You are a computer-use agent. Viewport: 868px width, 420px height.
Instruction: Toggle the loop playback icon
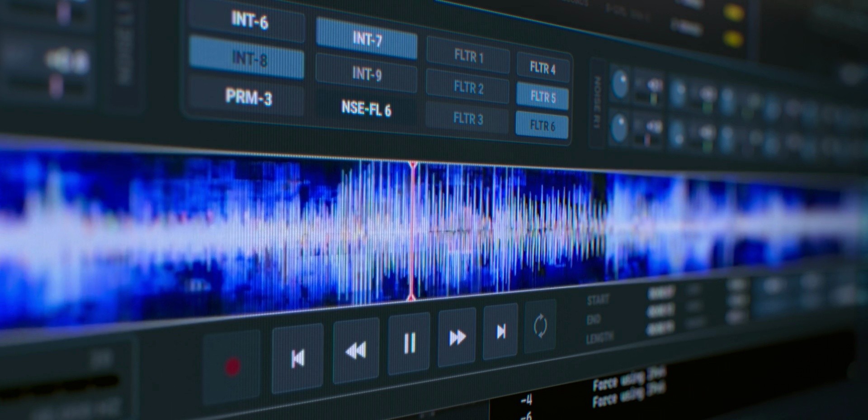(540, 326)
